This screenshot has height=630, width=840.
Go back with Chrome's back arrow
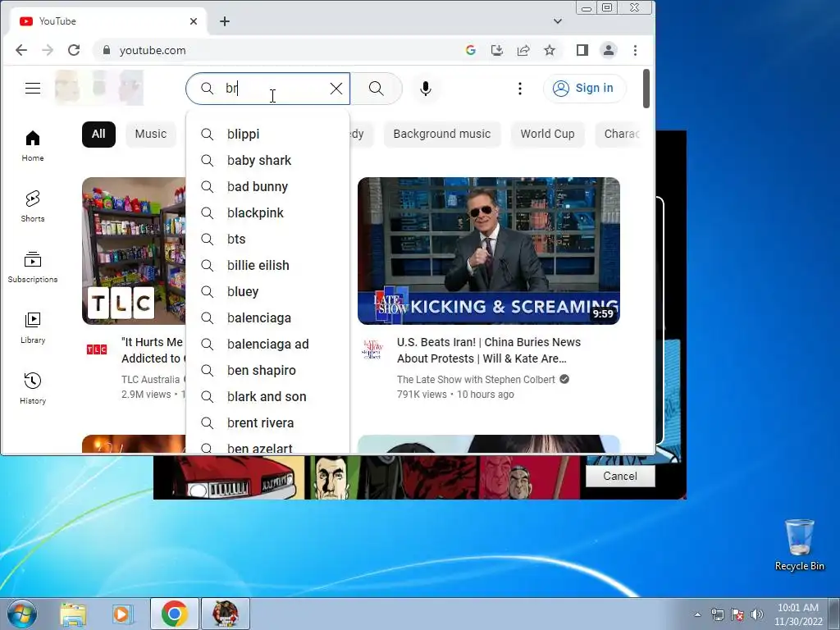(x=21, y=50)
